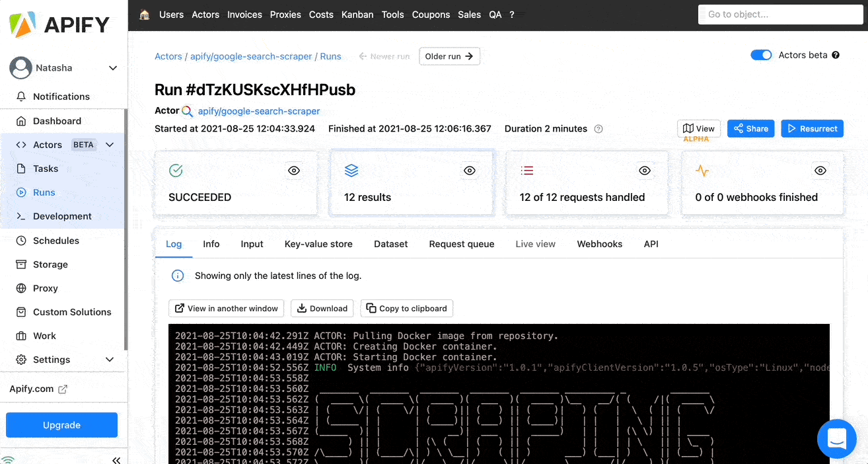Follow the apify/google-search-scraper breadcrumb link
Viewport: 868px width, 464px height.
click(x=251, y=56)
